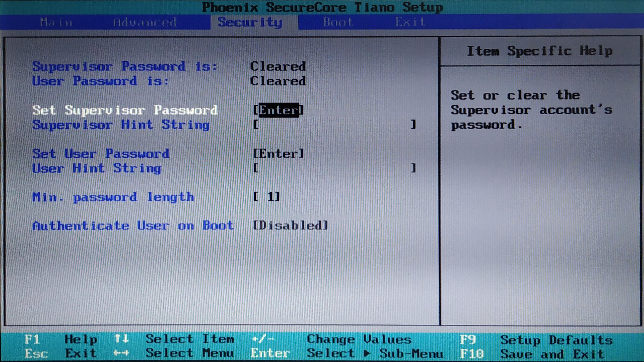The image size is (644, 362).
Task: Select Set Supervisor Password item
Action: [x=125, y=110]
